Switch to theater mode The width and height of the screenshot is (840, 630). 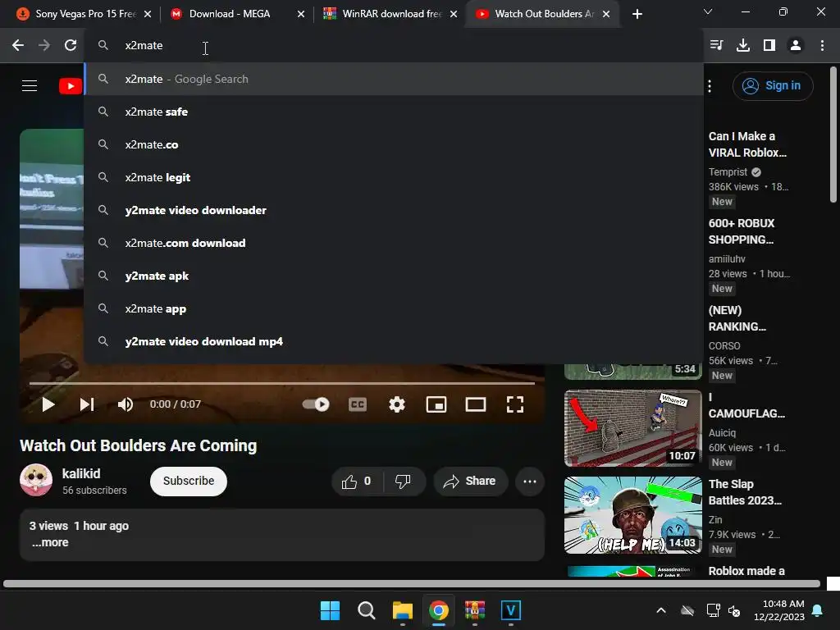coord(476,404)
